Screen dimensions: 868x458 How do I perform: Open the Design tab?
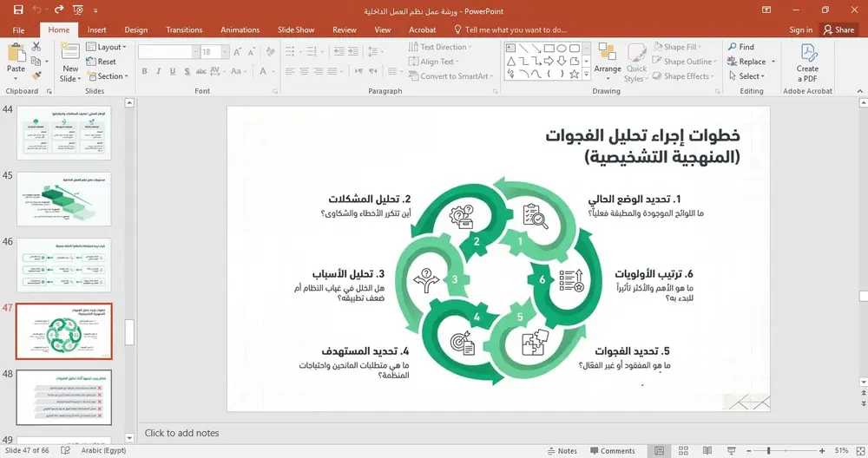click(135, 29)
